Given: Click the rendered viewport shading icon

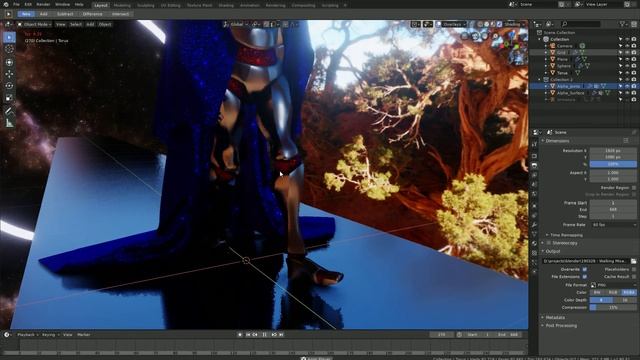Looking at the screenshot, I should point(499,24).
